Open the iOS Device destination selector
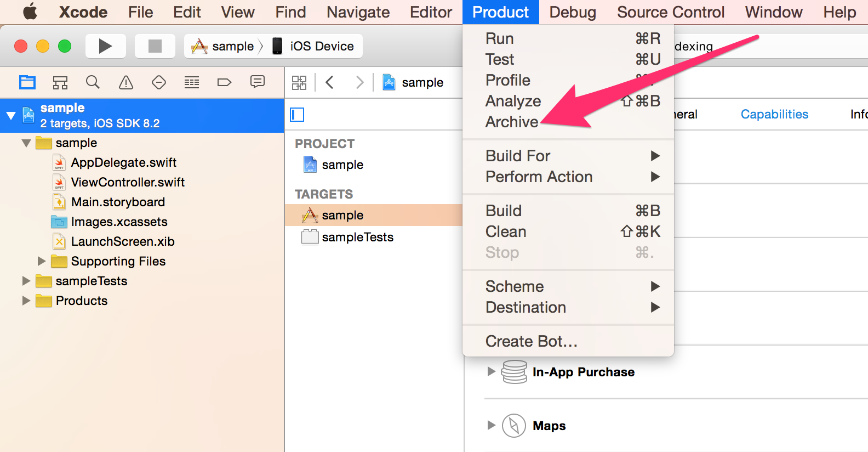This screenshot has height=452, width=868. [x=321, y=47]
